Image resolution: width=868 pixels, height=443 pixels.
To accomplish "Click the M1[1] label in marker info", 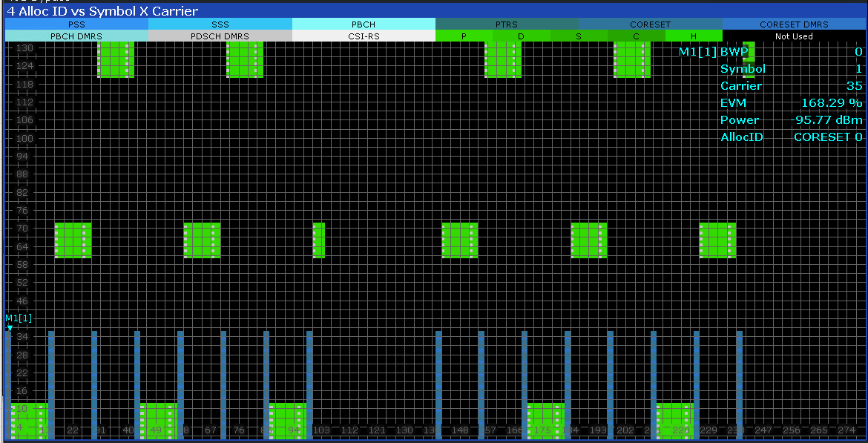I will coord(698,51).
